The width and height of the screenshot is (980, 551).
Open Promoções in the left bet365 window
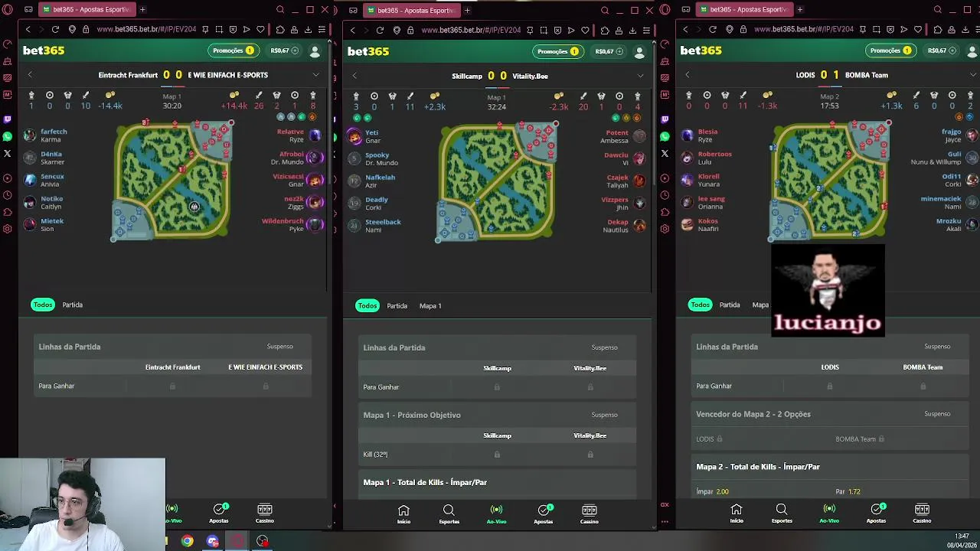click(233, 51)
